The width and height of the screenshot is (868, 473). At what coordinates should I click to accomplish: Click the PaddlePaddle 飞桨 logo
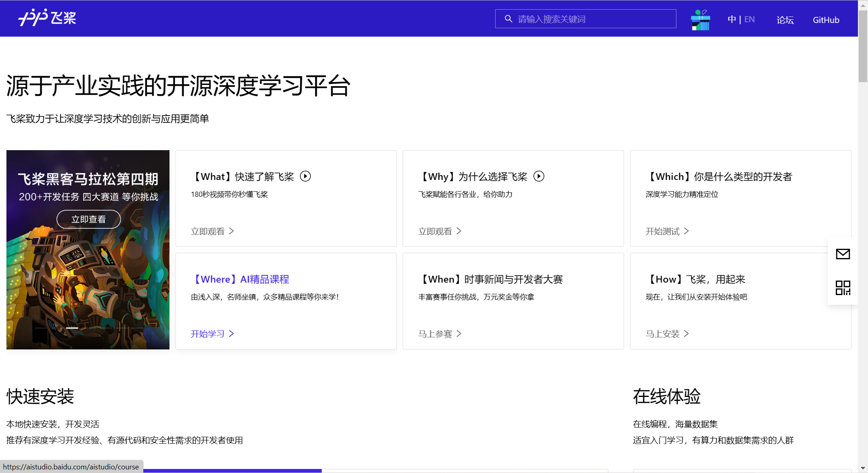click(x=47, y=18)
